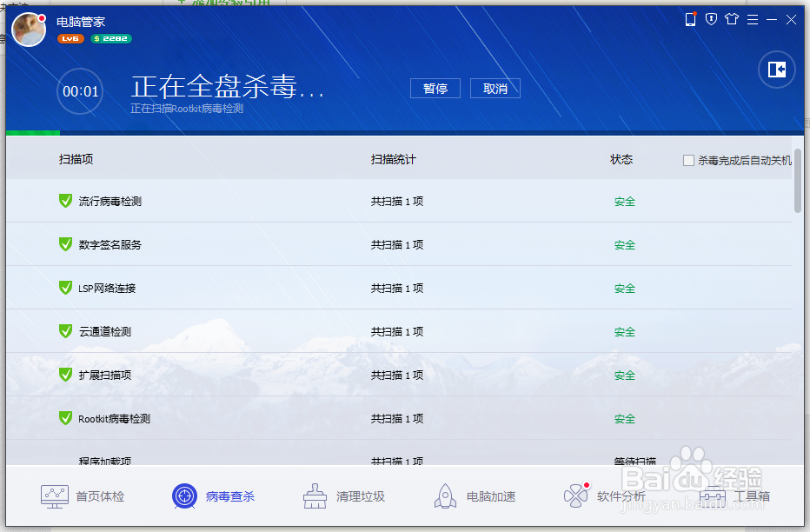Select the monitor icon for 首页体检
The width and height of the screenshot is (810, 532).
54,495
